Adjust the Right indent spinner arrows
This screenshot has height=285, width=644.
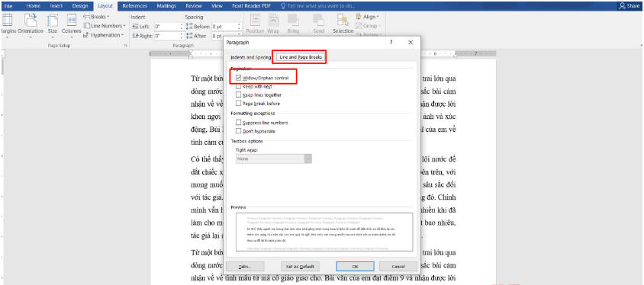[x=182, y=36]
